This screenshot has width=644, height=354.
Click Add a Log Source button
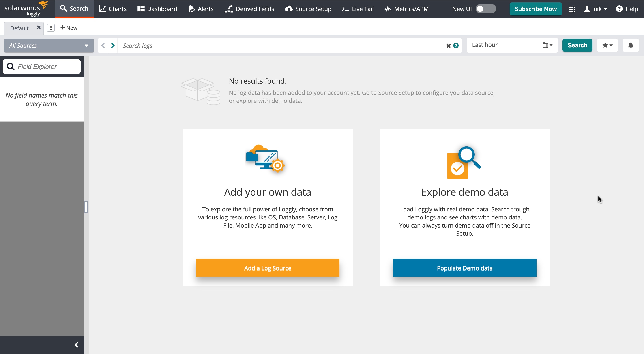268,268
